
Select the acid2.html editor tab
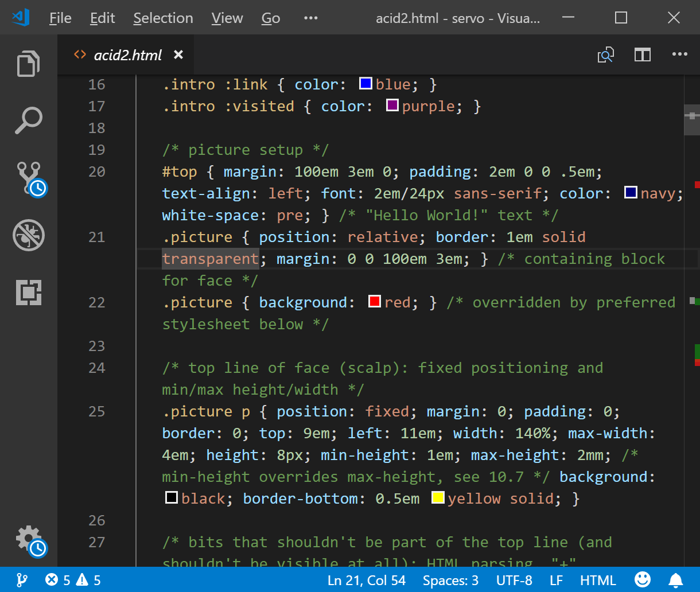click(126, 54)
